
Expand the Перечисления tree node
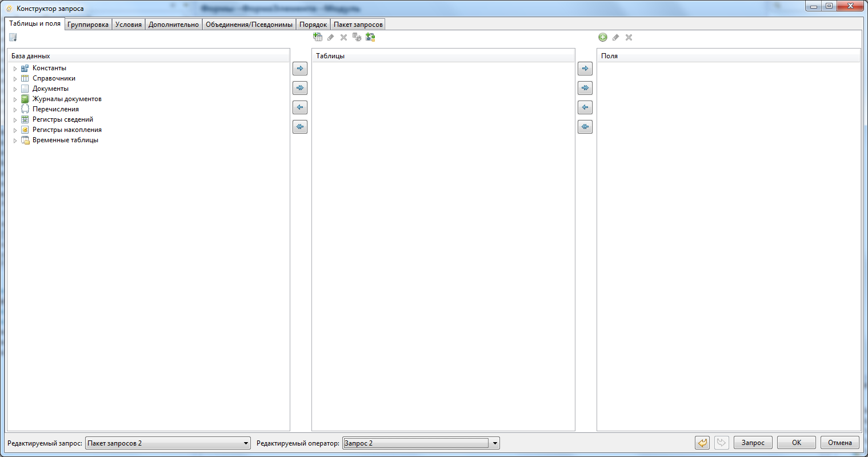click(15, 110)
